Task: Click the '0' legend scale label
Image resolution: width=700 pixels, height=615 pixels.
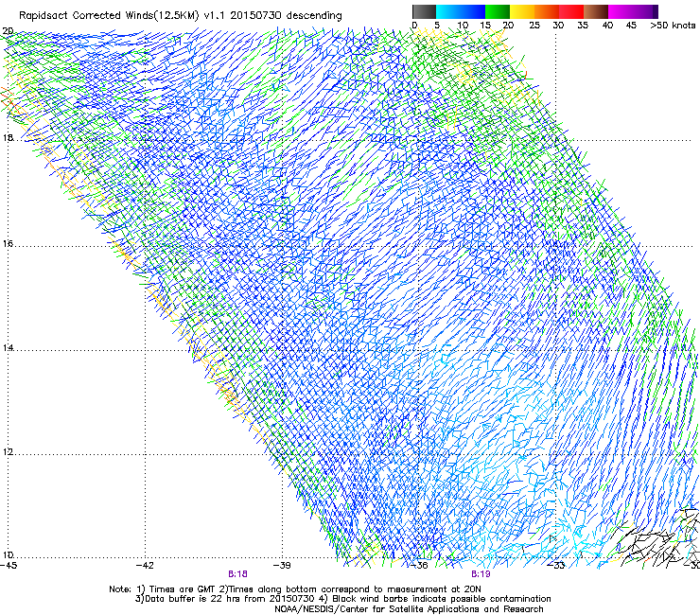Action: click(x=414, y=26)
